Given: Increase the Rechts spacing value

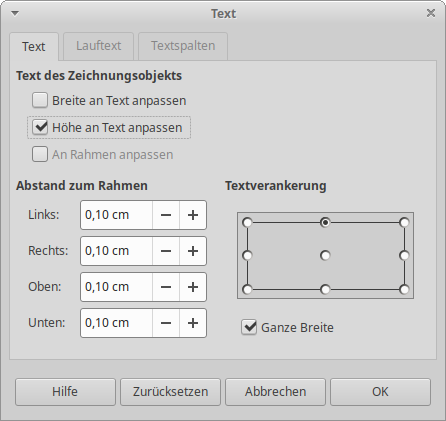Looking at the screenshot, I should coord(193,251).
